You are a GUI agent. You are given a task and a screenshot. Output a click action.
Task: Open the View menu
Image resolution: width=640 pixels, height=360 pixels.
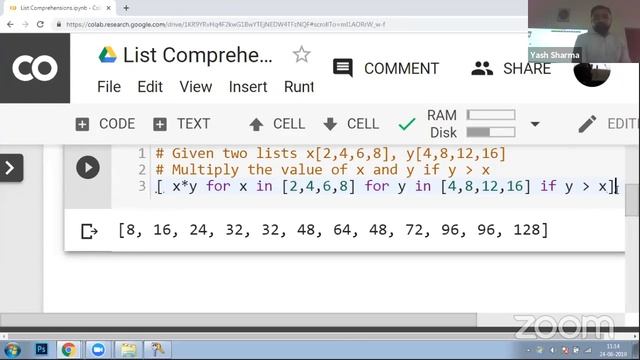click(196, 87)
